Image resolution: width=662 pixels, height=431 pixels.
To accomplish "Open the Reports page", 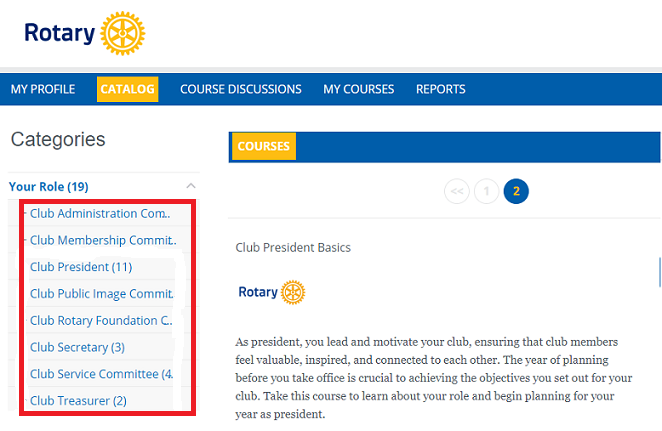I will point(440,89).
